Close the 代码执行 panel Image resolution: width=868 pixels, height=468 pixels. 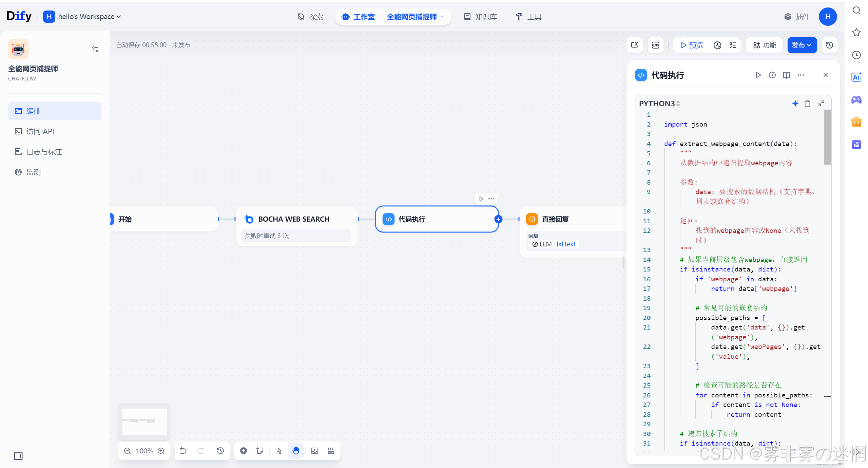[x=826, y=75]
